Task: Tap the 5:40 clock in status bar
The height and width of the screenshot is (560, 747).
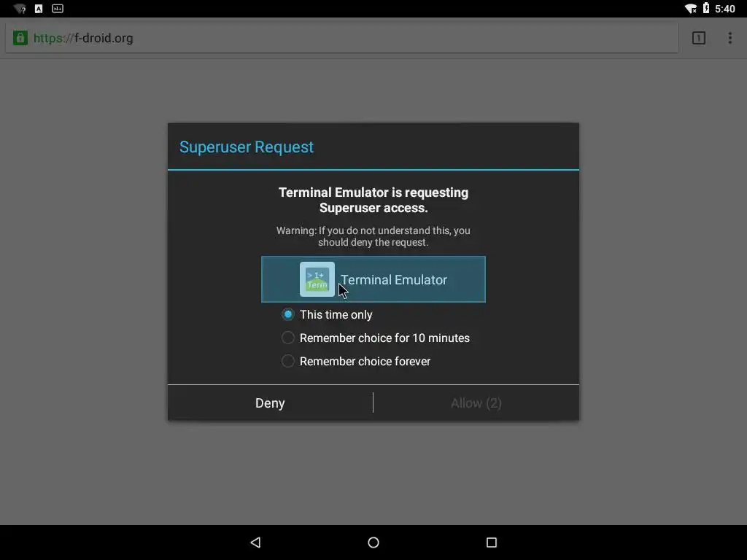Action: pyautogui.click(x=725, y=9)
